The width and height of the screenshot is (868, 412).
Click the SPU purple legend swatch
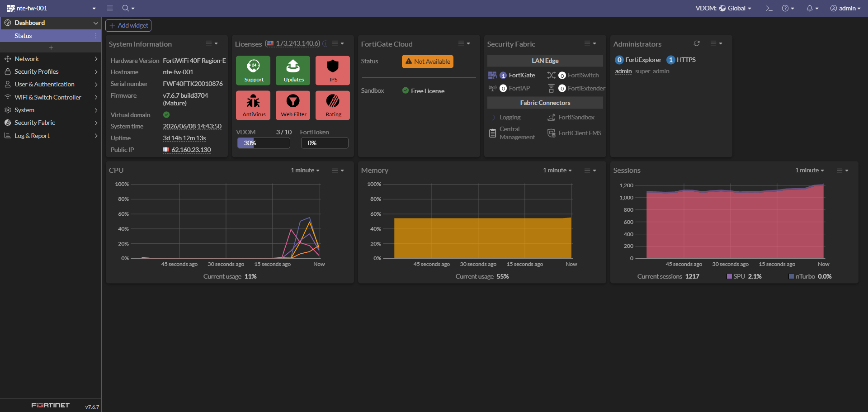(x=729, y=276)
